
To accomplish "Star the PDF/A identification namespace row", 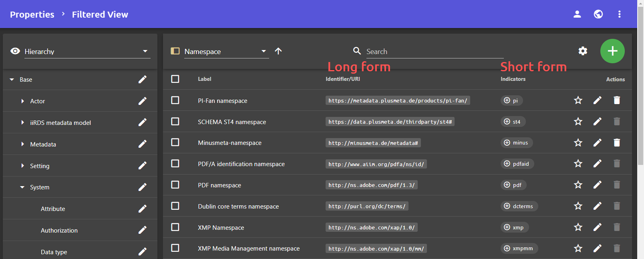I will [x=578, y=163].
